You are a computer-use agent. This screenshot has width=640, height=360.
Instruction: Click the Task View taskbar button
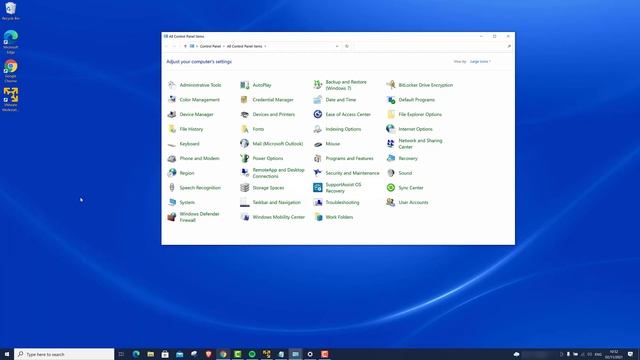[x=121, y=354]
